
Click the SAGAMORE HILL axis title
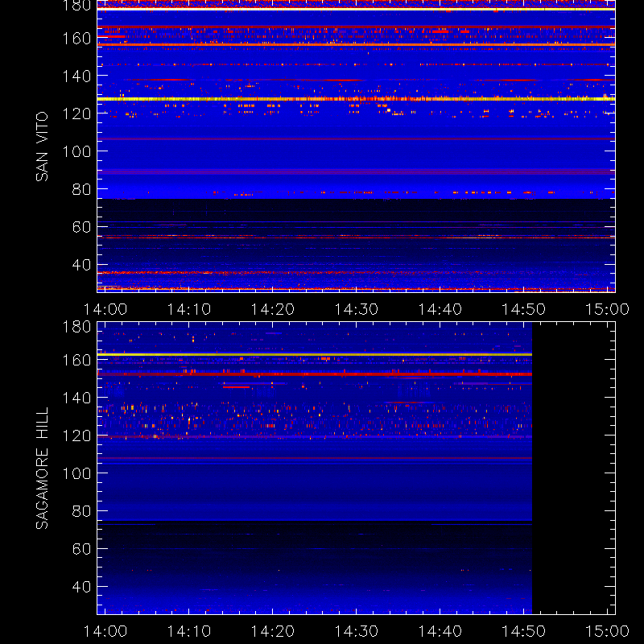tap(42, 468)
